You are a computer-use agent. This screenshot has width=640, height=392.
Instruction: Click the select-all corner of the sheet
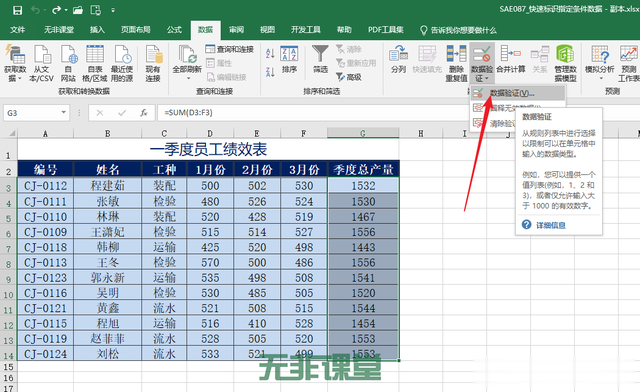[x=9, y=133]
